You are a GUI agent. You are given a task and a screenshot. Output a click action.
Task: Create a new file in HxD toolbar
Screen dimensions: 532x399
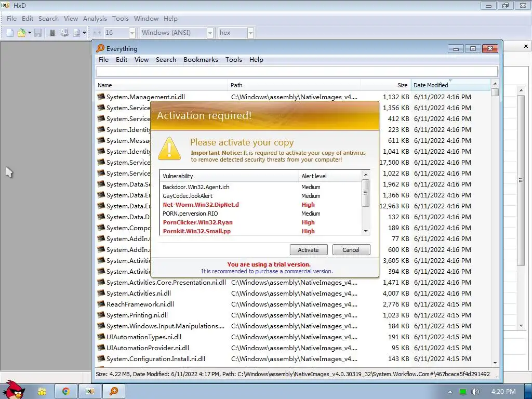10,33
